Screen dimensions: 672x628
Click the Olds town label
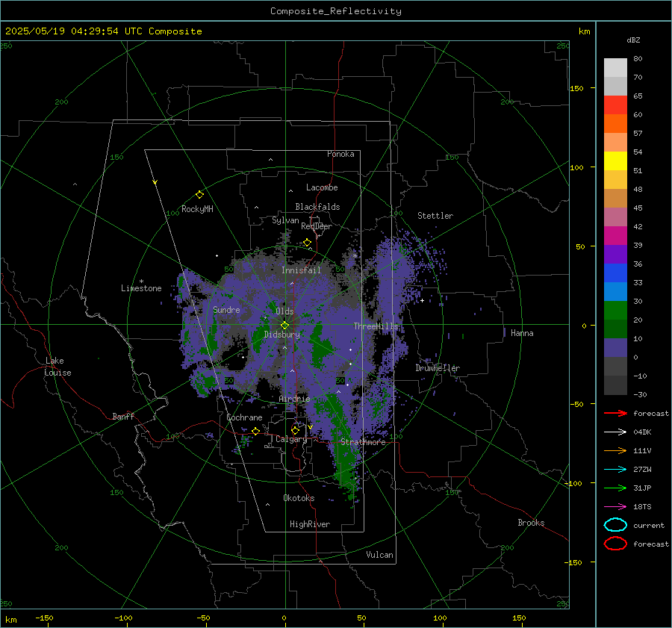coord(284,311)
